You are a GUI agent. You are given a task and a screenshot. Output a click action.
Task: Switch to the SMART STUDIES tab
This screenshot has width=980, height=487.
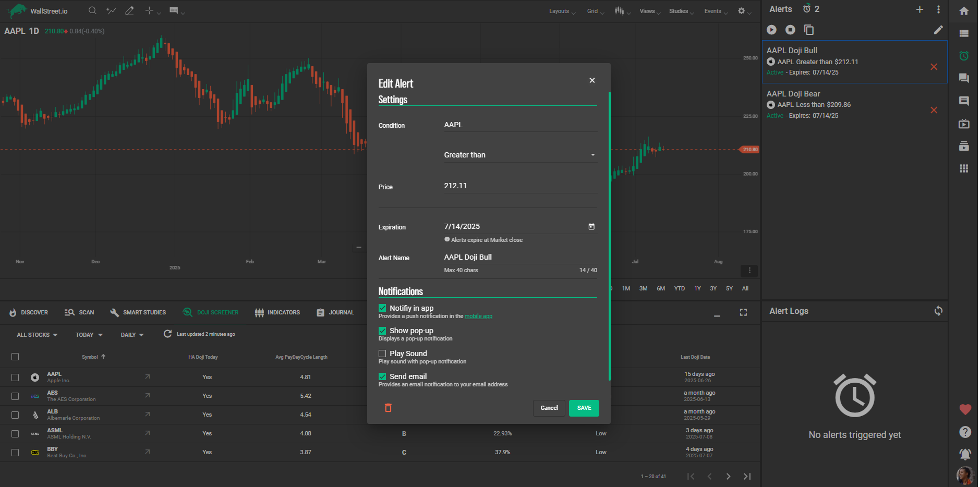point(138,312)
